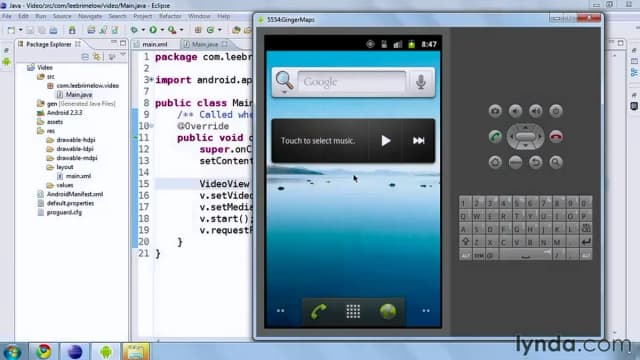Select the assets folder
The width and height of the screenshot is (640, 360).
(x=54, y=122)
